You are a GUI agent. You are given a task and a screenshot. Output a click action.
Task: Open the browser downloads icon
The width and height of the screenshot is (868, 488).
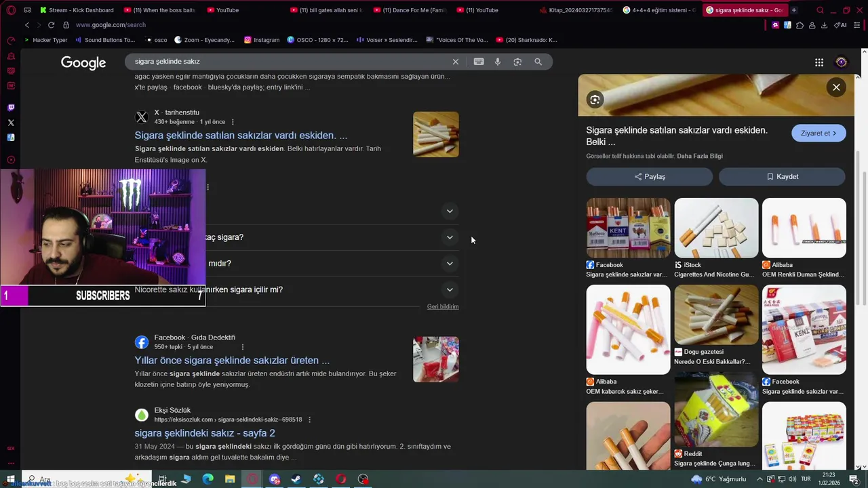coord(824,25)
